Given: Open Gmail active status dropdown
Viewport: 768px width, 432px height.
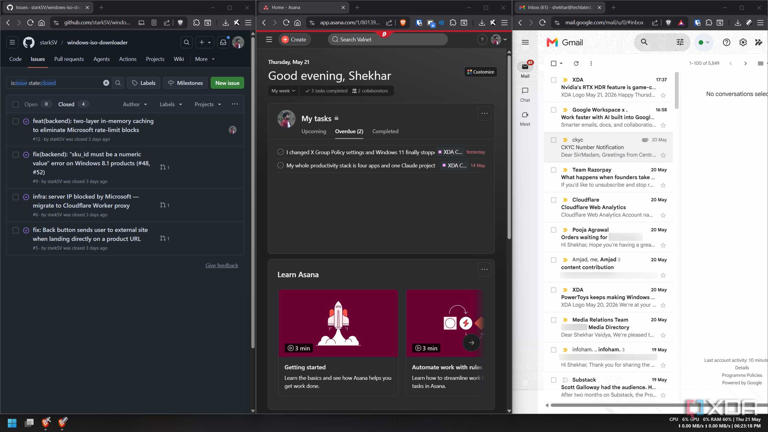Looking at the screenshot, I should coord(704,43).
